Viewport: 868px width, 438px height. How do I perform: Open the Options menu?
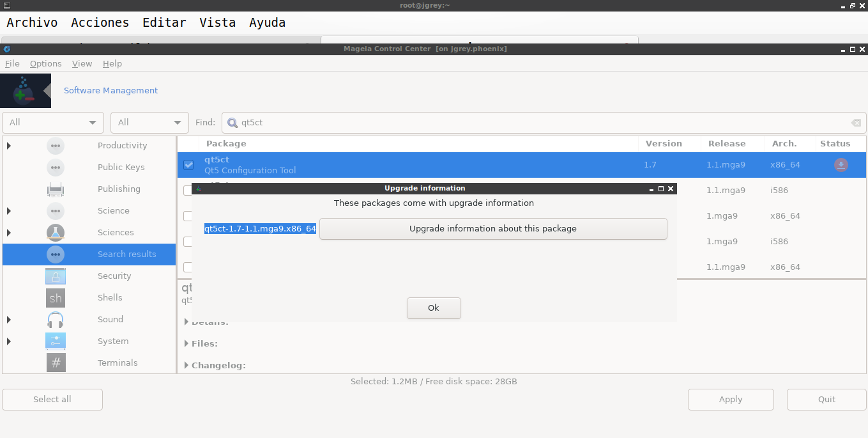[x=46, y=64]
